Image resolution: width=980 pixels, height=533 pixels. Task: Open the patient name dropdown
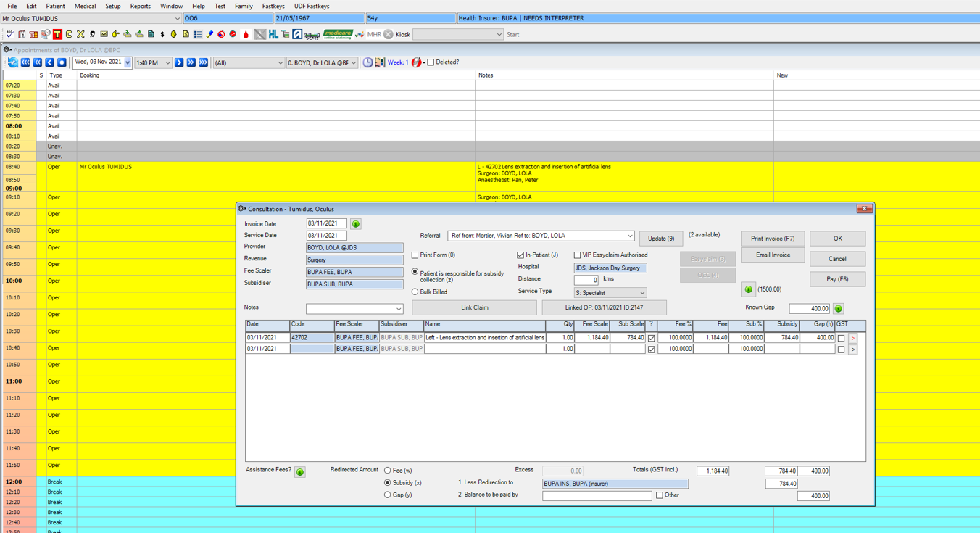[x=177, y=18]
